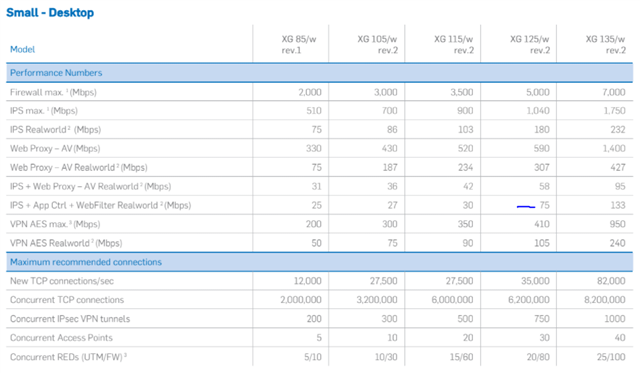Viewport: 640px width, 373px height.
Task: Select the VPN AES max. (Mbps) row label
Action: pos(55,224)
